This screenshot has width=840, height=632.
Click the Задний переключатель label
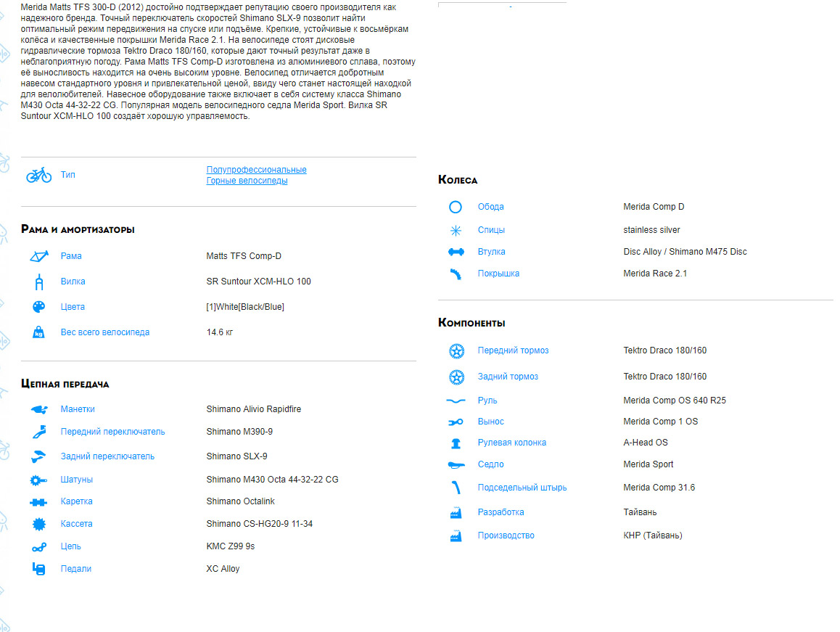click(x=107, y=456)
